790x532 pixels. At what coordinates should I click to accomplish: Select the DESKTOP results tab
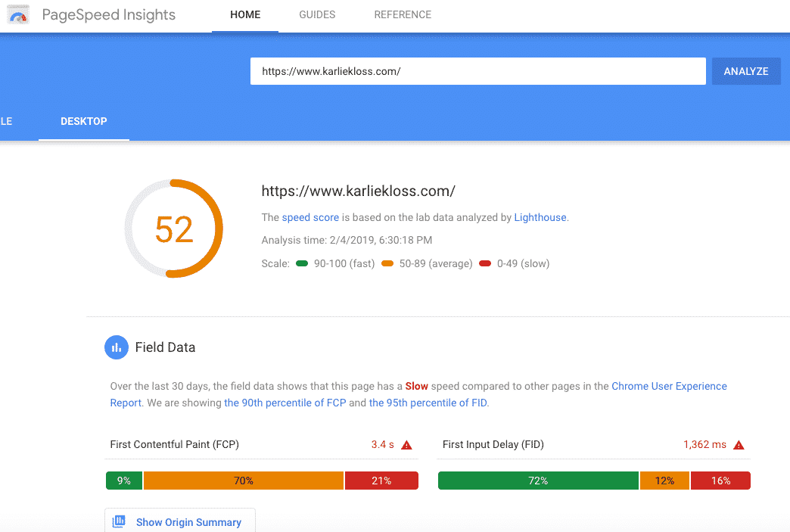click(84, 121)
